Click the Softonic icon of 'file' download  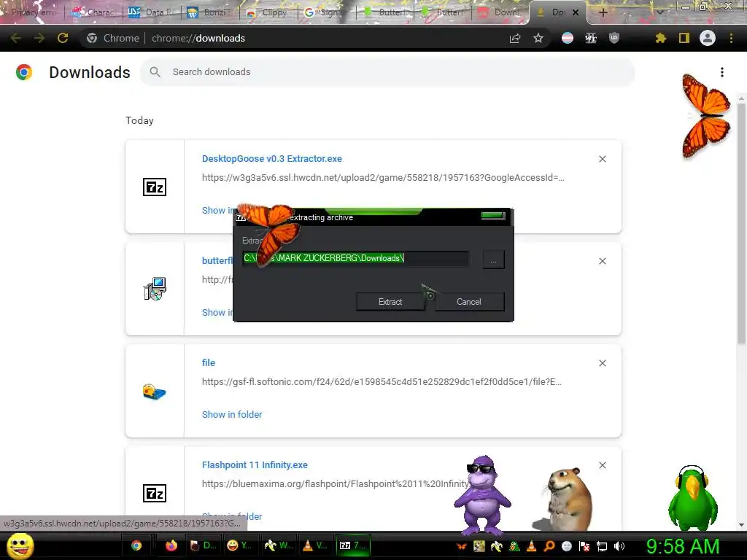click(155, 392)
